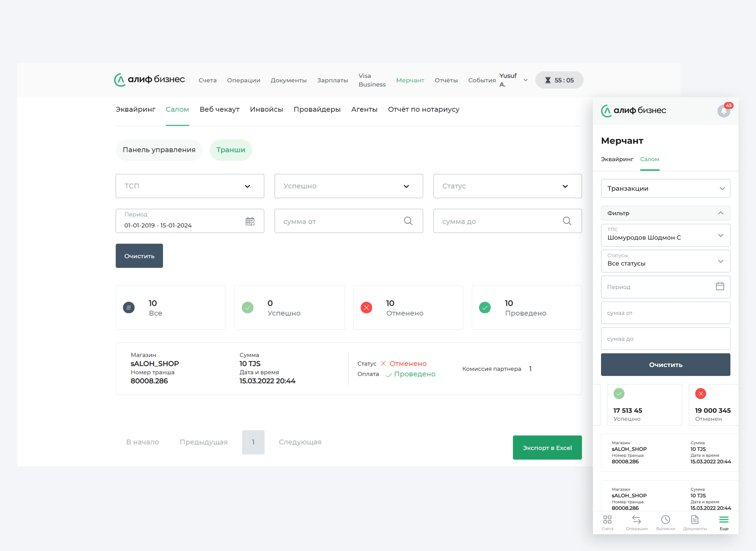Click the hourglass session timer icon
Image resolution: width=756 pixels, height=551 pixels.
[x=548, y=80]
